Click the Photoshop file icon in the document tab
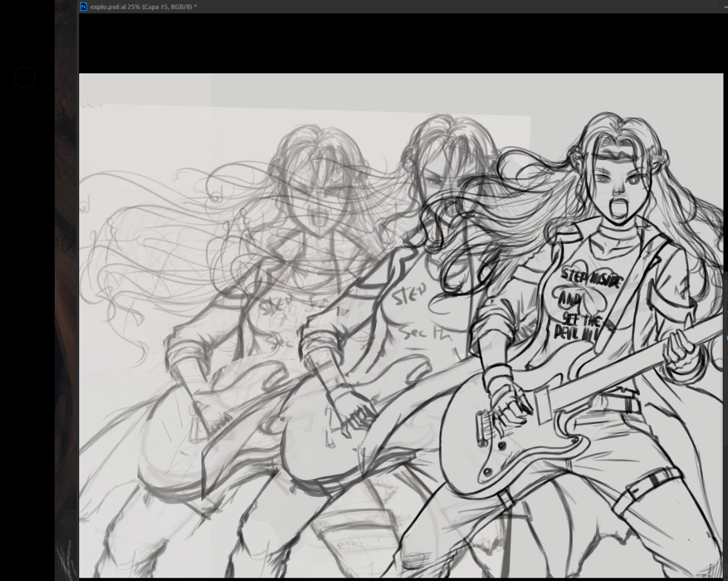Viewport: 728px width, 581px height. click(84, 6)
